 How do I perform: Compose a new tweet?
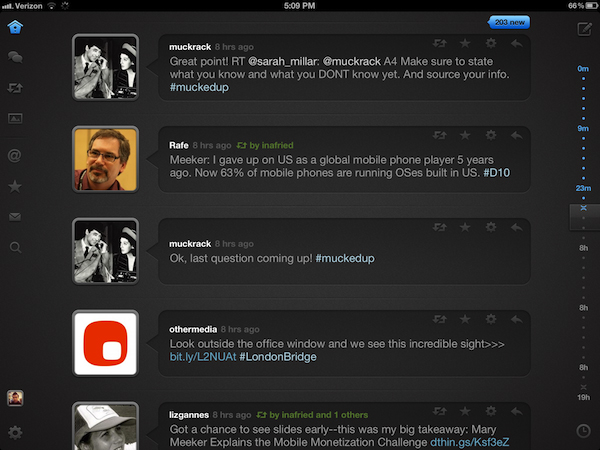point(584,29)
